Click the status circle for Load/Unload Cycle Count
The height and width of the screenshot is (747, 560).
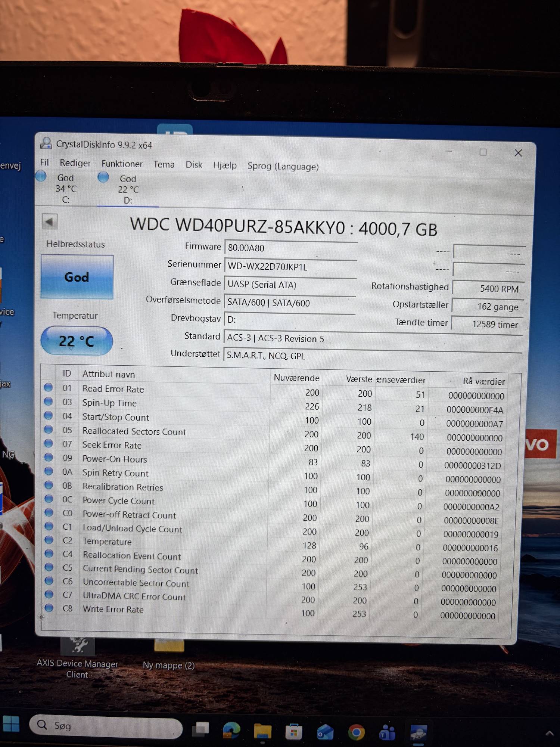49,526
